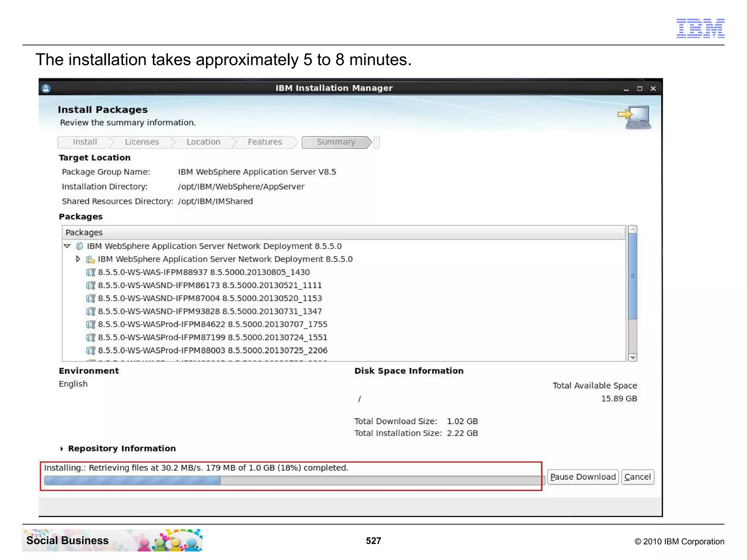Close the IBM Installation Manager window
Viewport: 747px width, 560px height.
[653, 89]
